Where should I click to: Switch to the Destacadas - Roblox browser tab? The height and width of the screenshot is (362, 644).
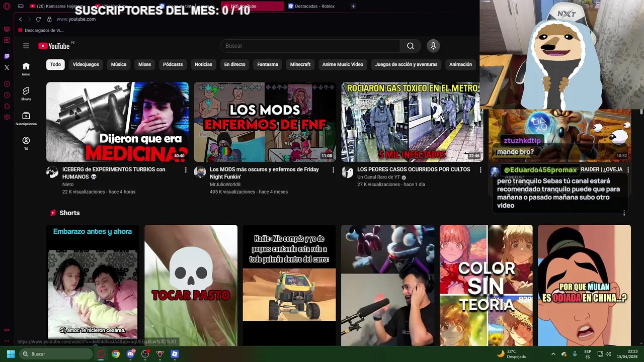[314, 6]
